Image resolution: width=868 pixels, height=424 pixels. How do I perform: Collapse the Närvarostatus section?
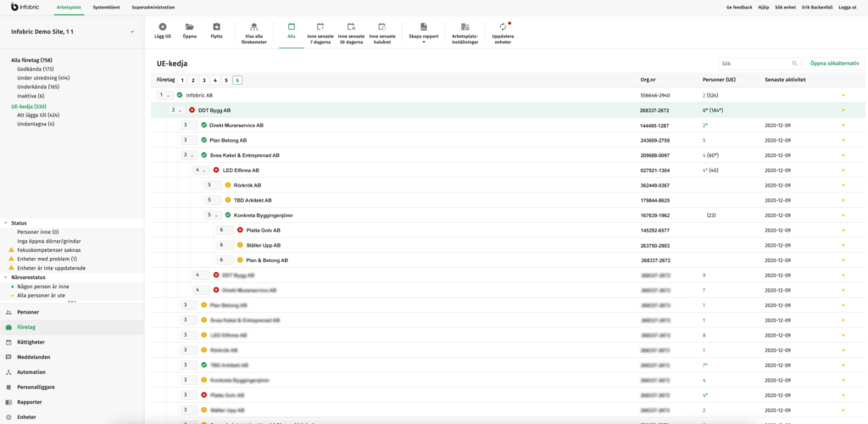6,277
